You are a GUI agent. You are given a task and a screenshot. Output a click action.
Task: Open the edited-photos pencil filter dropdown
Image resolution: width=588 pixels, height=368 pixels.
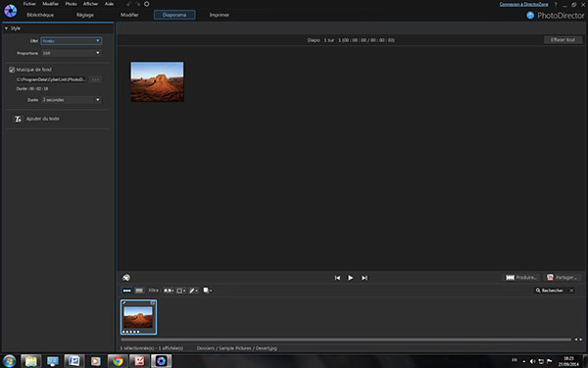[193, 290]
